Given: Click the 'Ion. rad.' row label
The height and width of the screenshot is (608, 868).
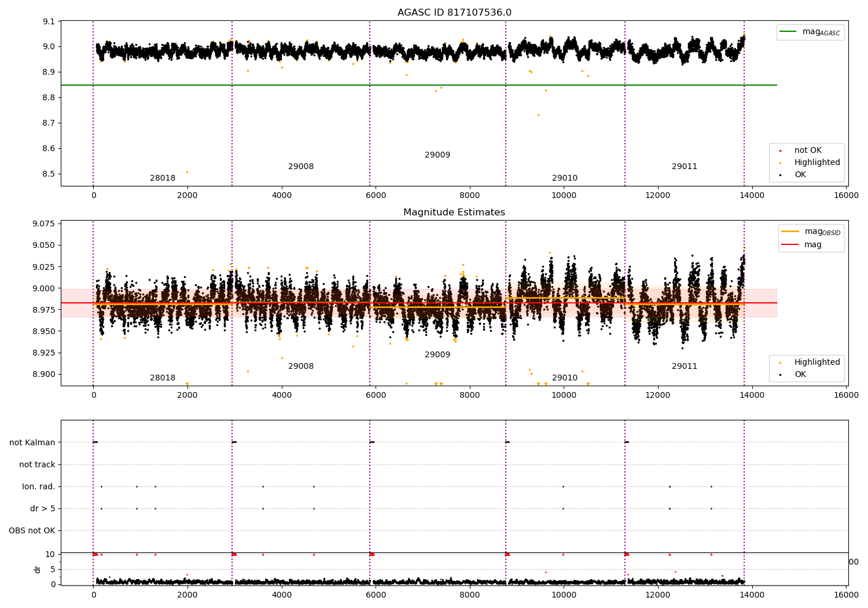Looking at the screenshot, I should pyautogui.click(x=39, y=487).
